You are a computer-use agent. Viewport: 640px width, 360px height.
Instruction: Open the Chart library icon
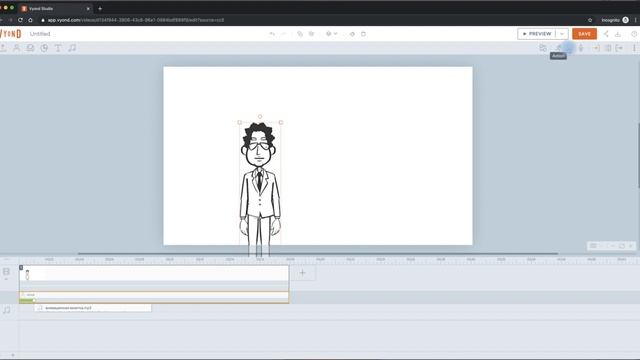coord(44,48)
